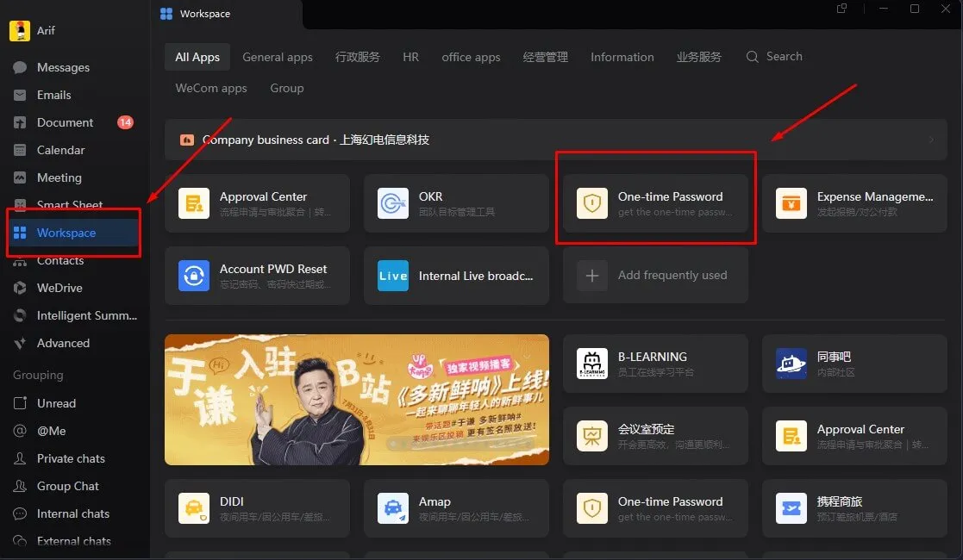Open Messages in the sidebar

coord(63,67)
